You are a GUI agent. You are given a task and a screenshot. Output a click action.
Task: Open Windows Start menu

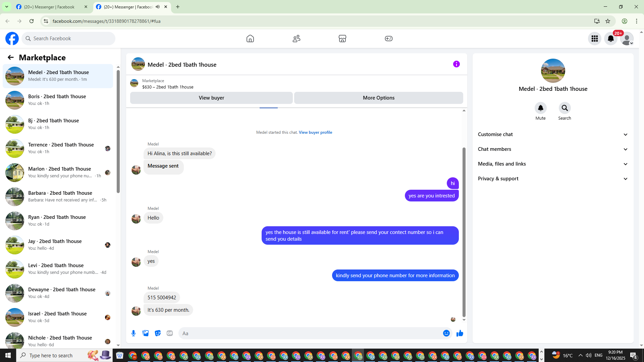tap(8, 355)
